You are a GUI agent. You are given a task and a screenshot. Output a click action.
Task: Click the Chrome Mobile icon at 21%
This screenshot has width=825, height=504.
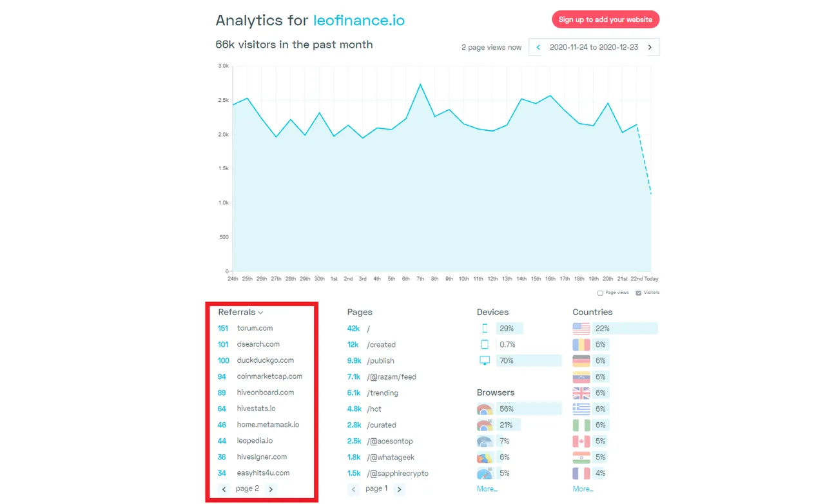[485, 425]
